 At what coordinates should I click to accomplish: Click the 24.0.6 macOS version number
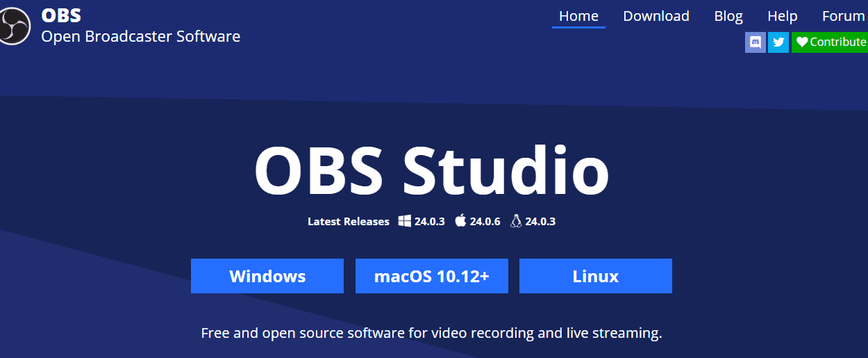pos(485,222)
